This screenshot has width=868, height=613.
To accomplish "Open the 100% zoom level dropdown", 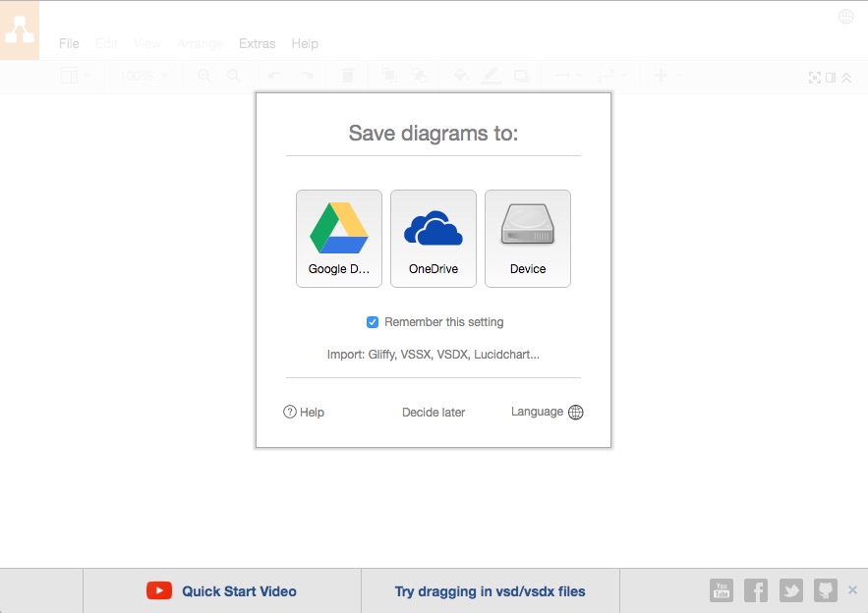I will tap(144, 76).
